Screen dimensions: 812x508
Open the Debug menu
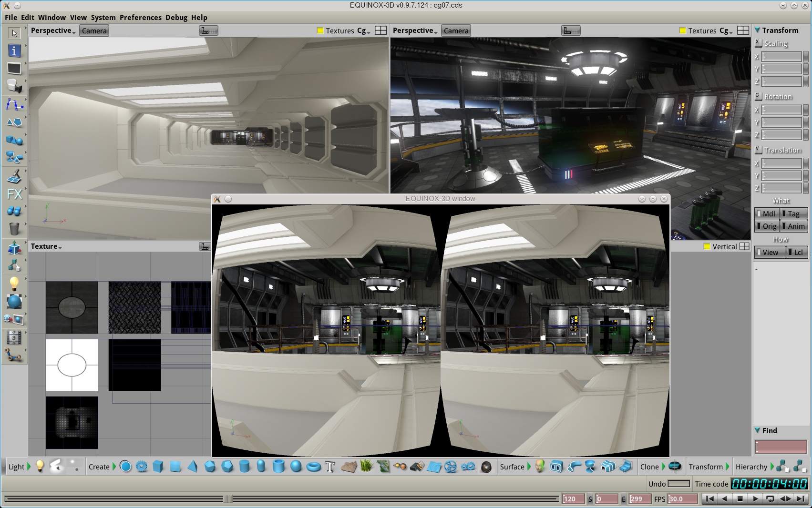click(x=176, y=18)
